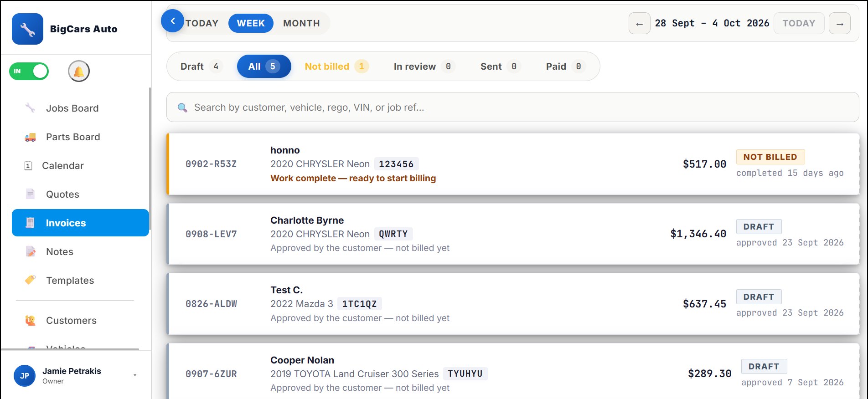Click the Templates tag icon
This screenshot has height=399, width=868.
30,280
